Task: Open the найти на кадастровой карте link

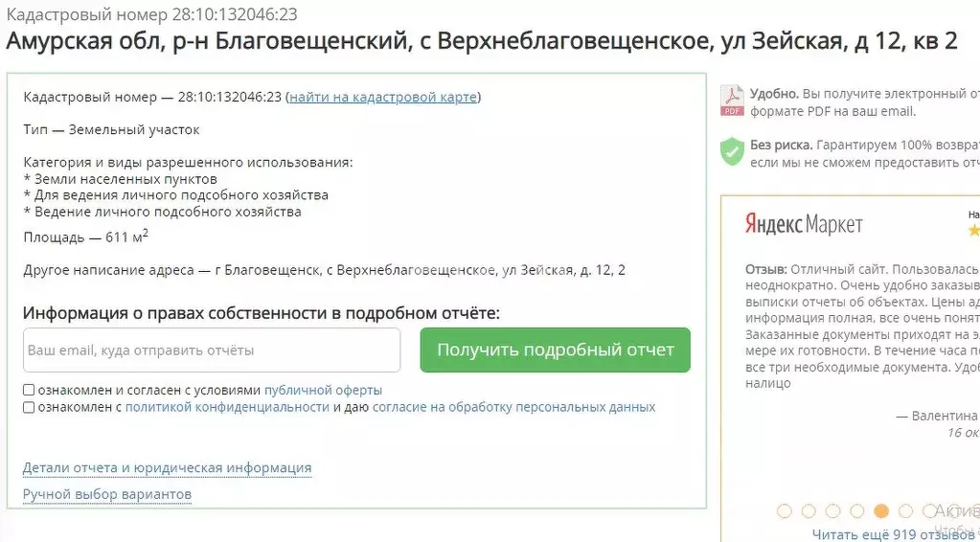Action: [383, 97]
